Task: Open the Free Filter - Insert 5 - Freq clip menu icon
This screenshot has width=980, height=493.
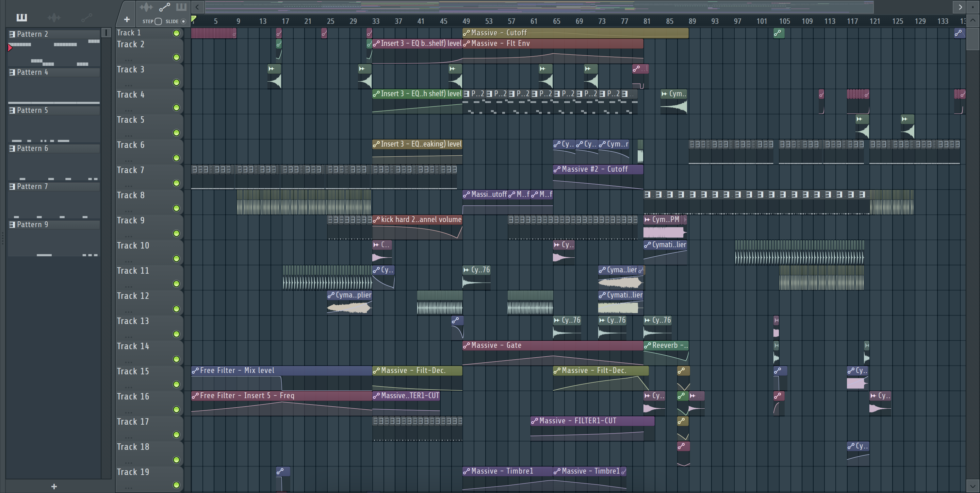Action: point(195,396)
